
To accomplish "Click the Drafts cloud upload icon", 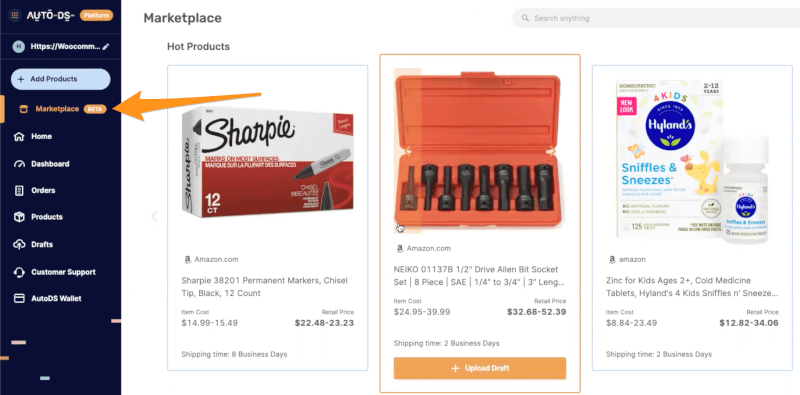I will (19, 244).
